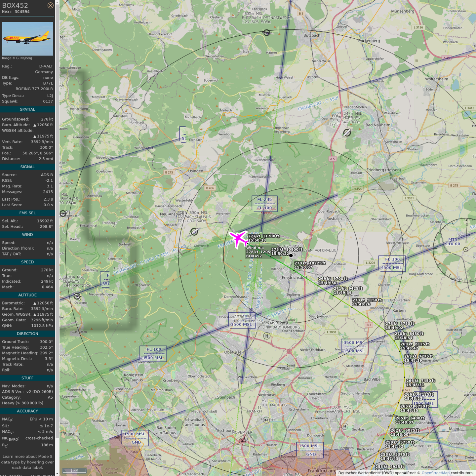Open the DHL aircraft photo thumbnail
Image resolution: width=476 pixels, height=476 pixels.
(27, 39)
